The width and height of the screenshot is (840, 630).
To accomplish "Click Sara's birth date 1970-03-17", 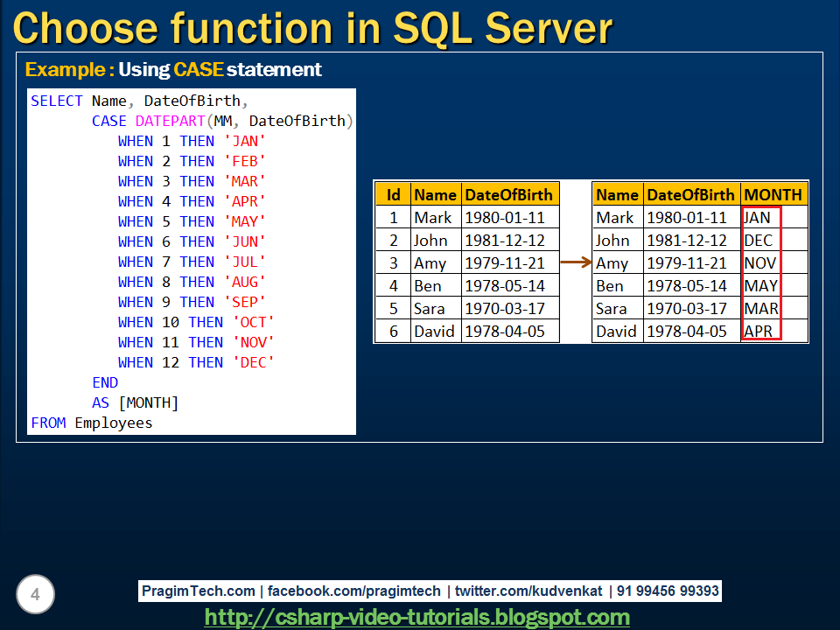I will click(505, 308).
